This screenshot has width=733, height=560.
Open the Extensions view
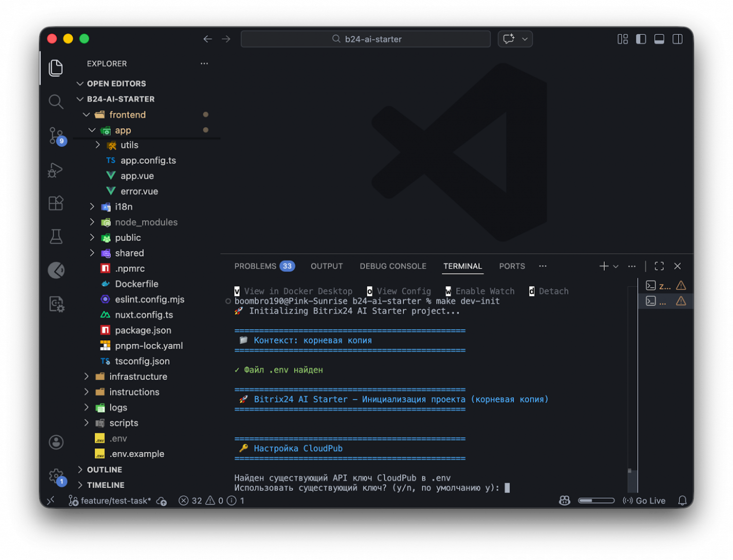pos(56,203)
